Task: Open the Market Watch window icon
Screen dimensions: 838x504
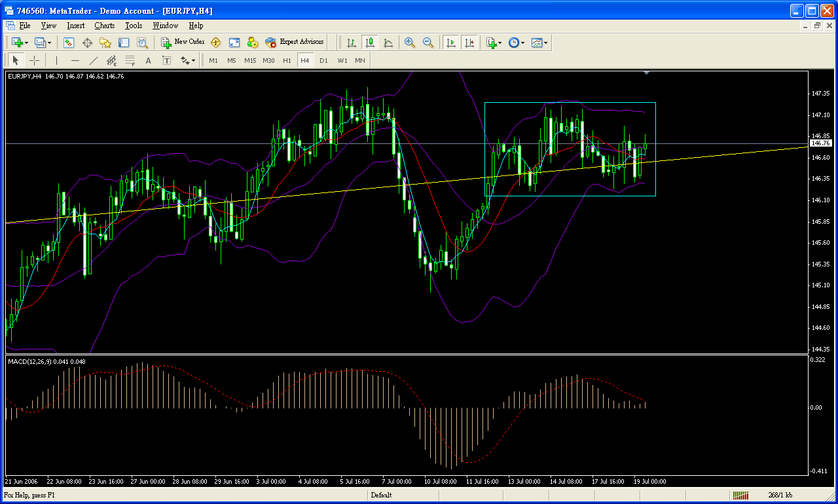Action: 69,43
